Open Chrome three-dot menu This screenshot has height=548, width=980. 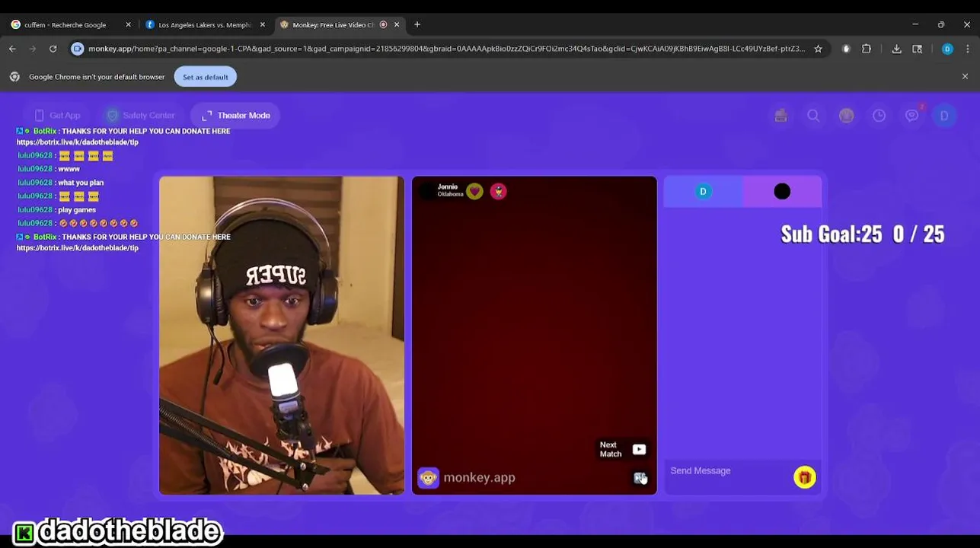click(968, 49)
